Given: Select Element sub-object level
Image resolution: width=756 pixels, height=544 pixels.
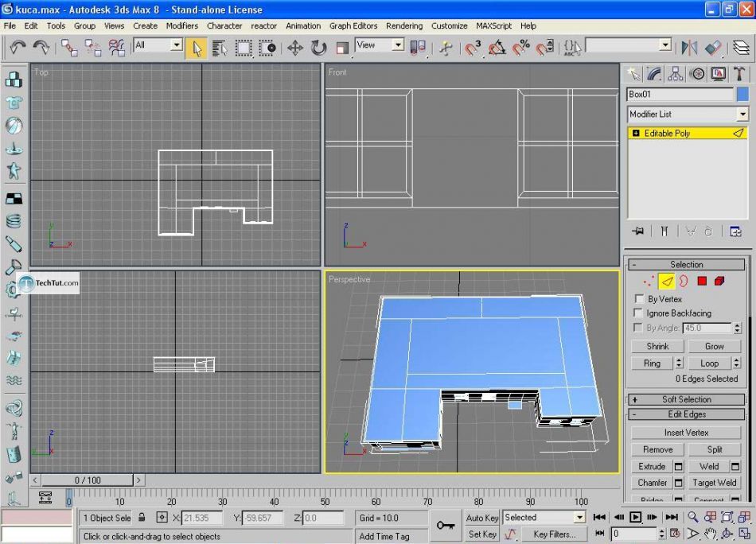Looking at the screenshot, I should (x=719, y=281).
